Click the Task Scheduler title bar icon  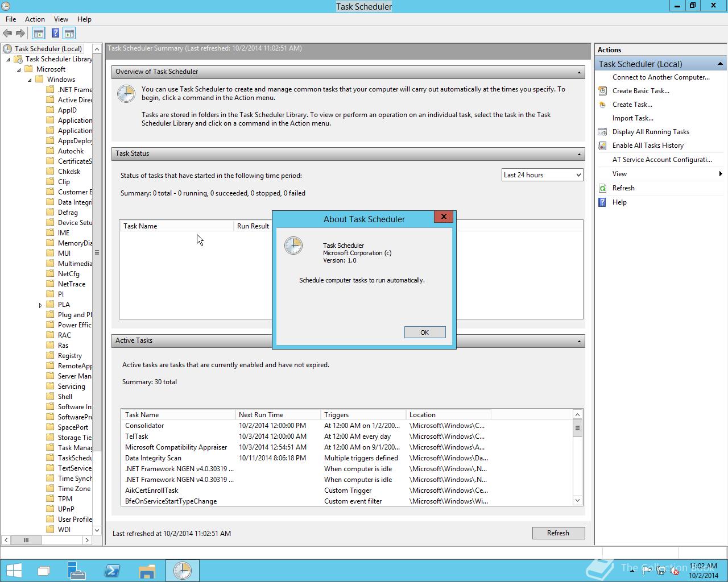(x=6, y=6)
